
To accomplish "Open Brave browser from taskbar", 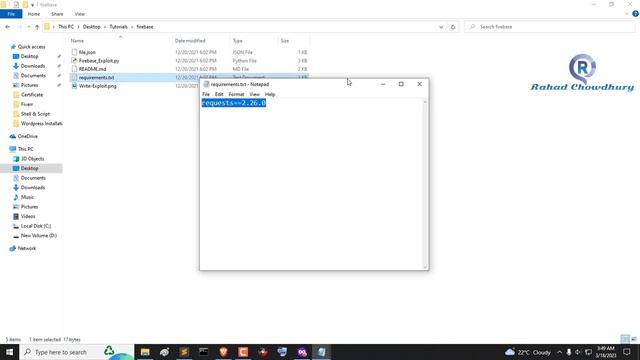I will (223, 352).
